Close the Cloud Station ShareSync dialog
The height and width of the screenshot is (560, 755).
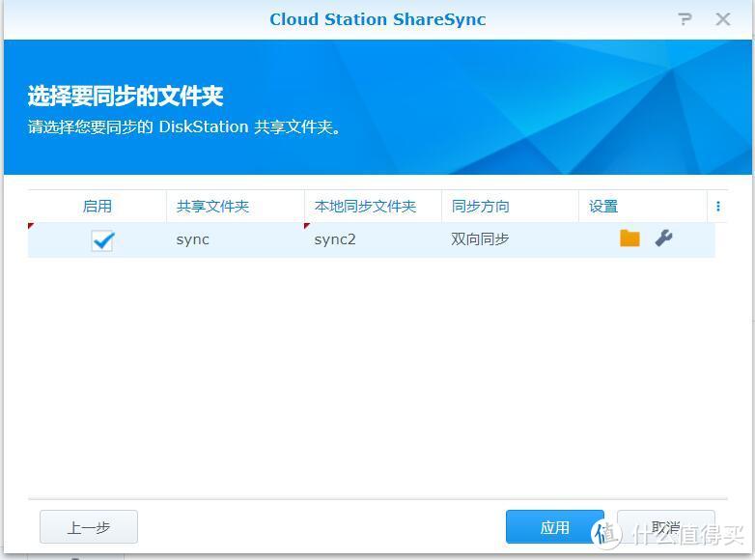coord(722,19)
